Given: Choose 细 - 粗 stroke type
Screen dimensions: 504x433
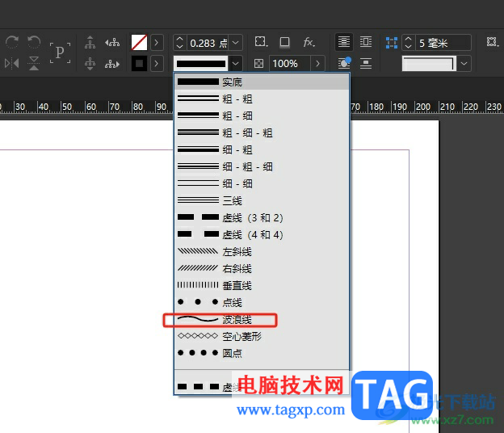Looking at the screenshot, I should (x=262, y=149).
